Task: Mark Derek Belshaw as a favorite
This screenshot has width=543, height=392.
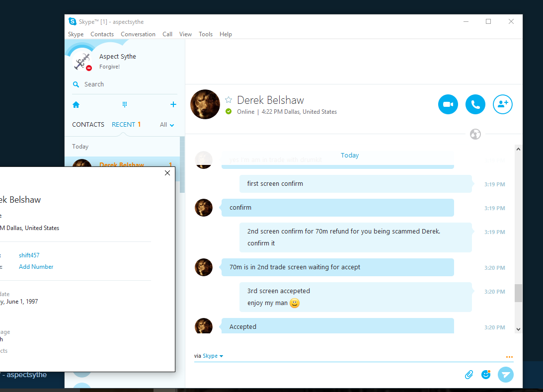Action: click(x=229, y=100)
